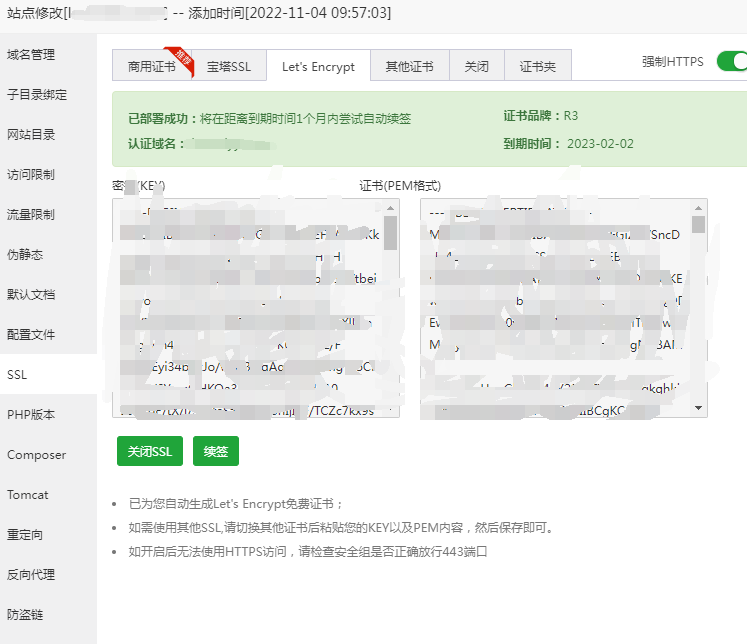Click the 证书品牌 R3 value

(x=571, y=116)
